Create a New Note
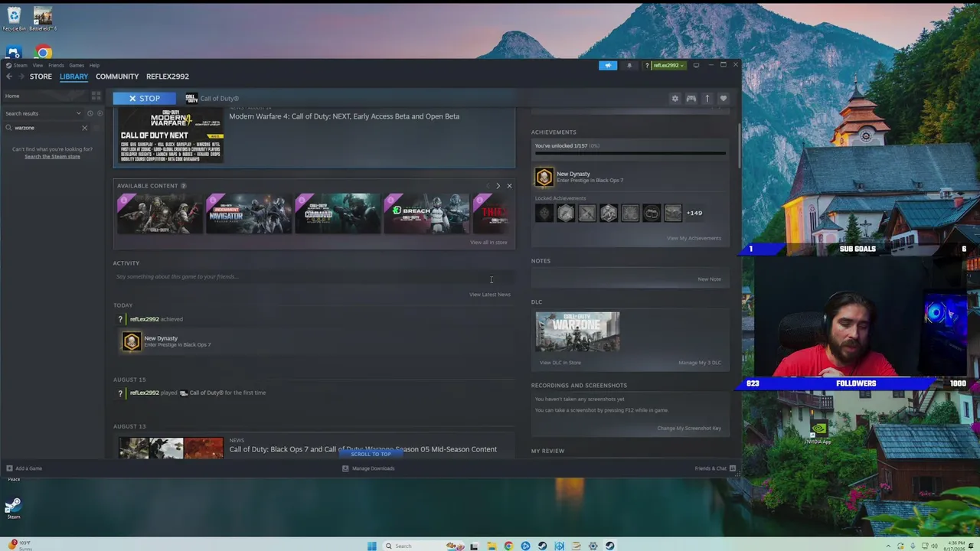Screen dimensions: 980x551 [x=709, y=279]
